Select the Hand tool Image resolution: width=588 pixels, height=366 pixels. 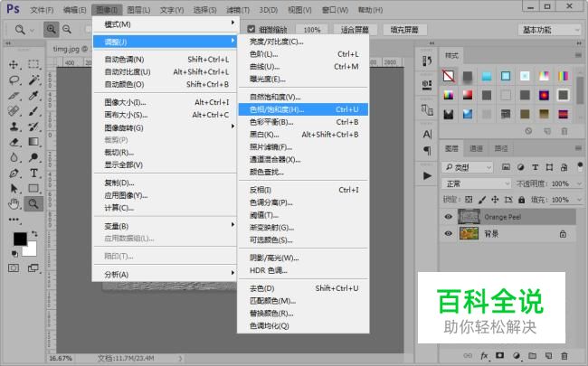pyautogui.click(x=14, y=204)
